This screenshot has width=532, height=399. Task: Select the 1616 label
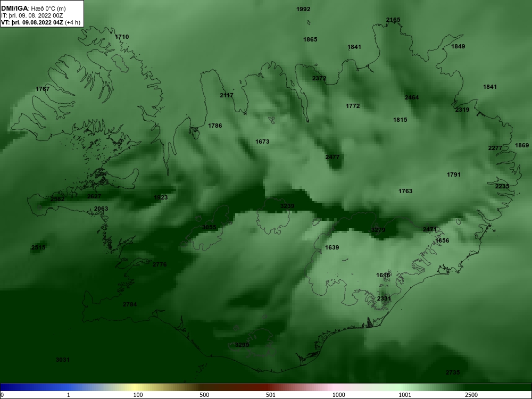click(x=383, y=275)
